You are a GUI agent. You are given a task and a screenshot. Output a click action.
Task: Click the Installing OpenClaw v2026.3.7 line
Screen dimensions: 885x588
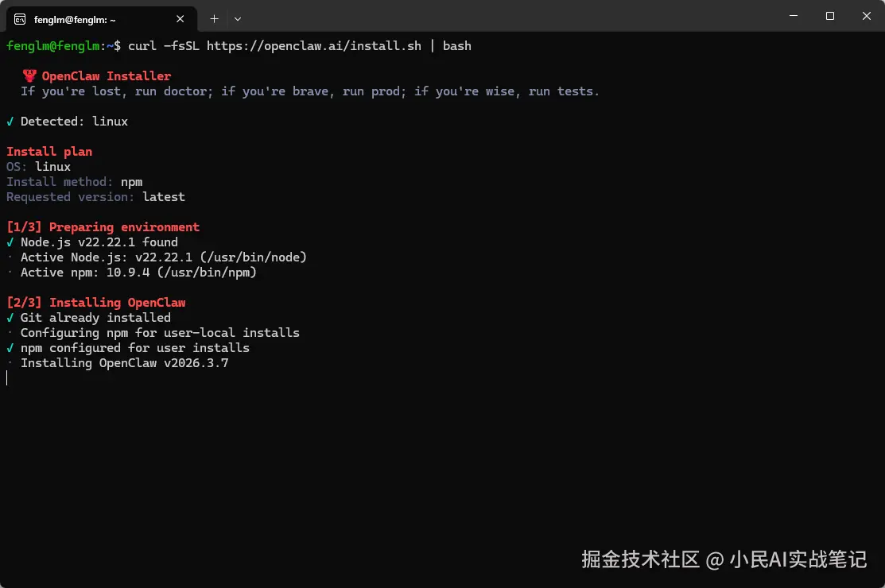(x=125, y=363)
